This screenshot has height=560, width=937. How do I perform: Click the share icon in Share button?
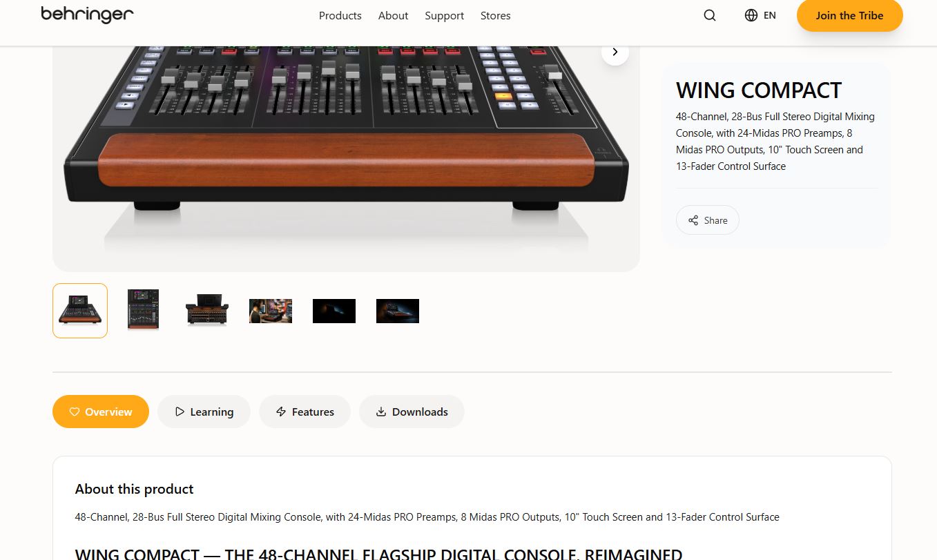point(693,220)
